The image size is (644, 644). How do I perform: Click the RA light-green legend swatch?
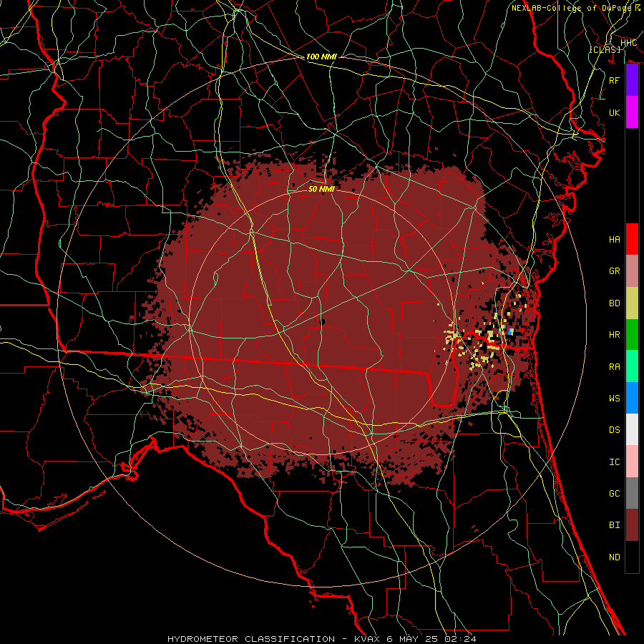(632, 366)
